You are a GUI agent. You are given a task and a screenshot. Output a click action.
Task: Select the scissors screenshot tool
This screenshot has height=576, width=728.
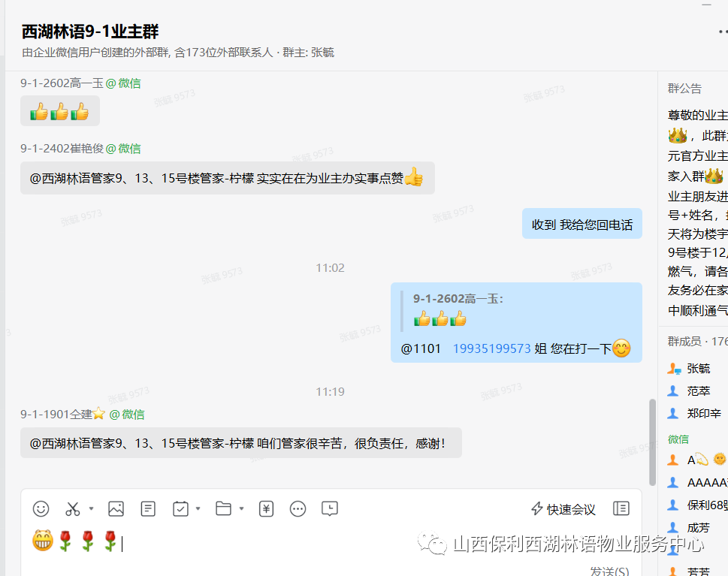pos(72,508)
